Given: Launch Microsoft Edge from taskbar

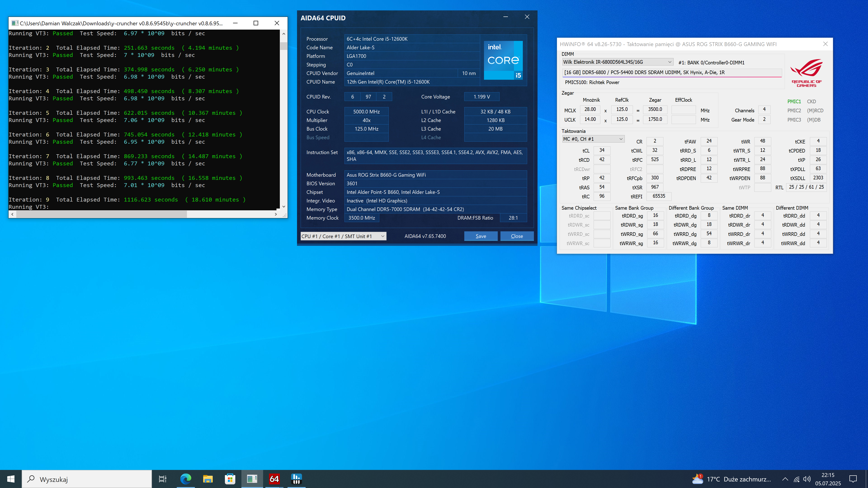Looking at the screenshot, I should 185,479.
